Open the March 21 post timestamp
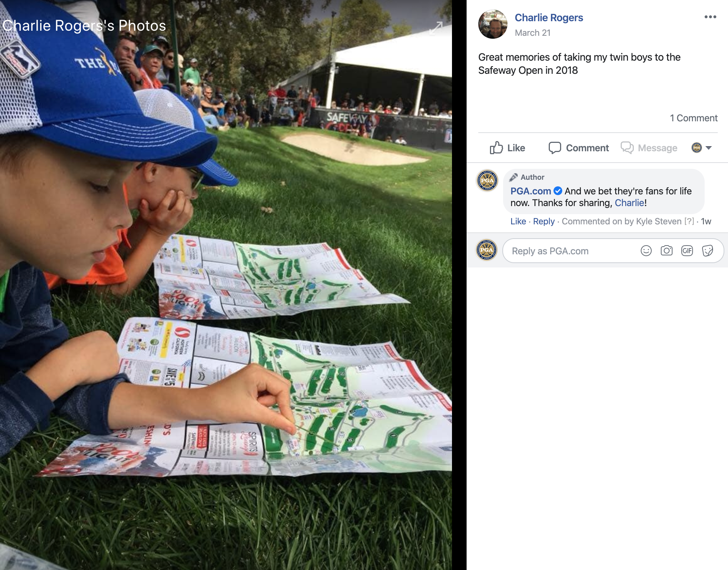The height and width of the screenshot is (570, 728). [x=533, y=33]
